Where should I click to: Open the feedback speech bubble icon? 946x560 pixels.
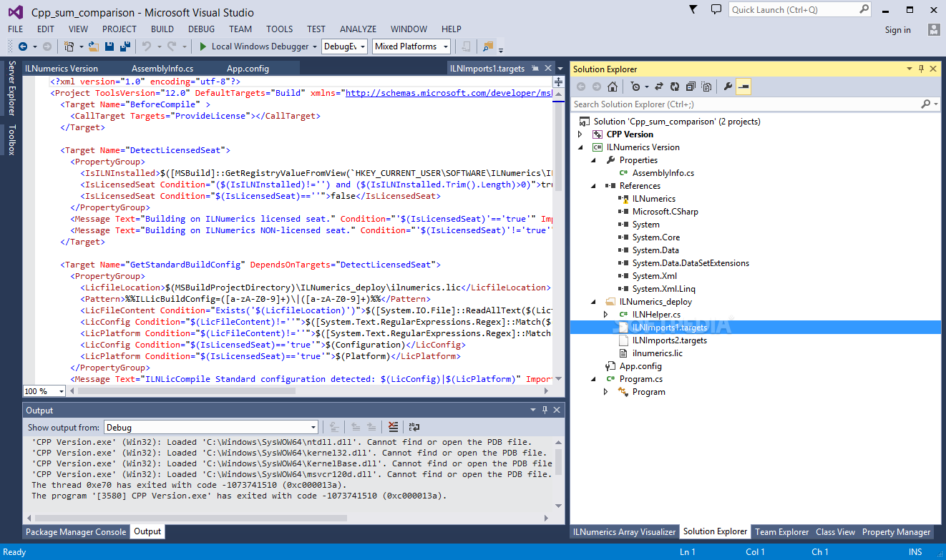click(716, 9)
